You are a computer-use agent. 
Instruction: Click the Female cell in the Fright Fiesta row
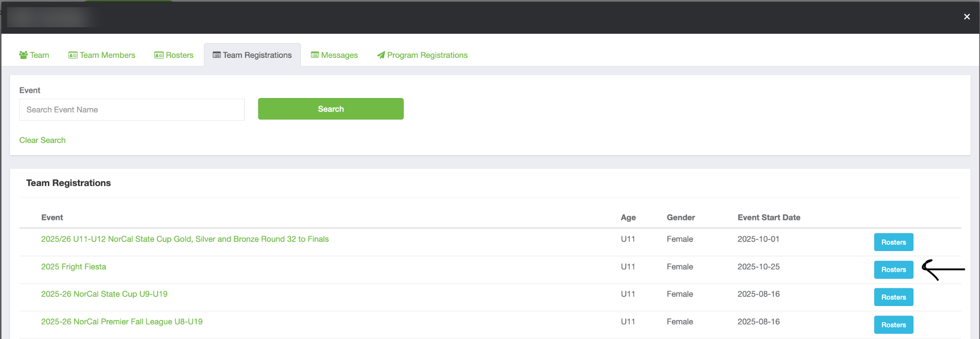coord(680,267)
